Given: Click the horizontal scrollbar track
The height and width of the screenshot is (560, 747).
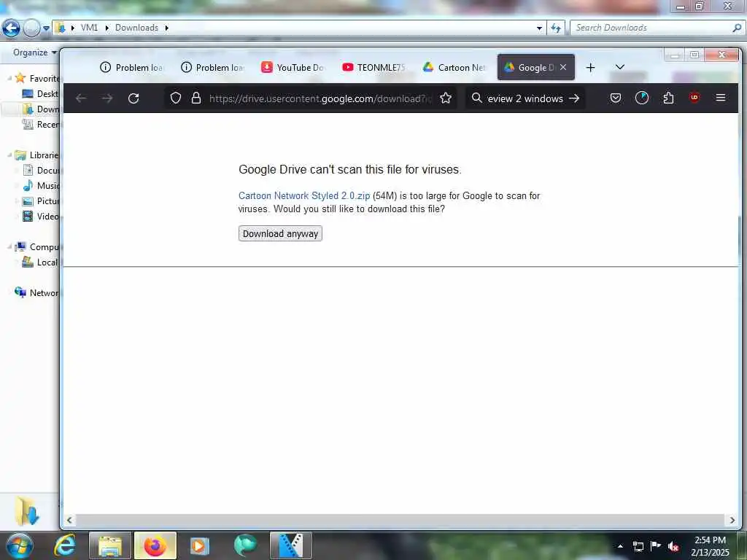Looking at the screenshot, I should (400, 520).
